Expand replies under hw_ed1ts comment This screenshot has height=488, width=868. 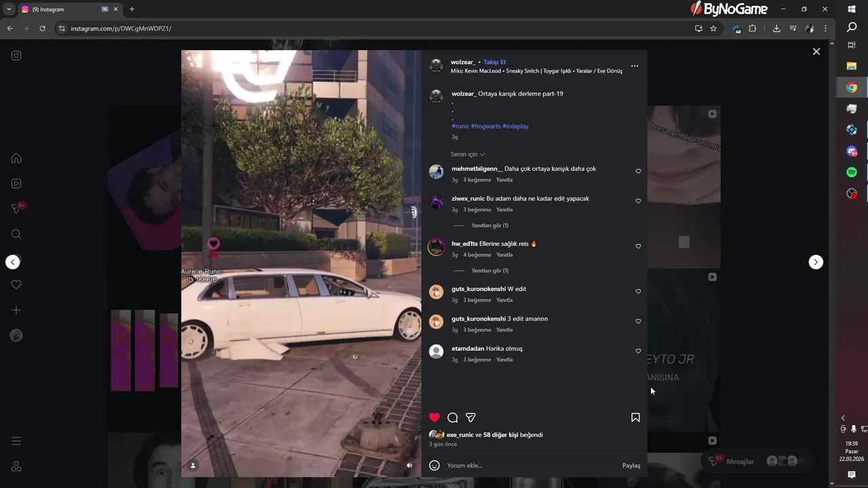click(x=490, y=270)
